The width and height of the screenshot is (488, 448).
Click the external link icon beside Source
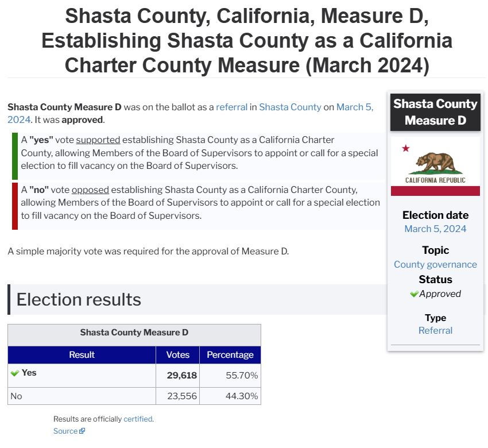click(82, 431)
